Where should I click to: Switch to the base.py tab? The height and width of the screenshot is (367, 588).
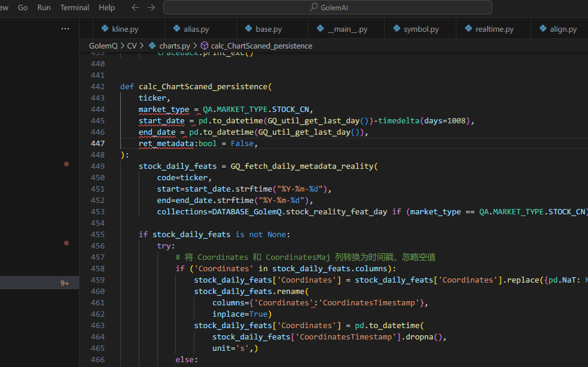point(269,29)
